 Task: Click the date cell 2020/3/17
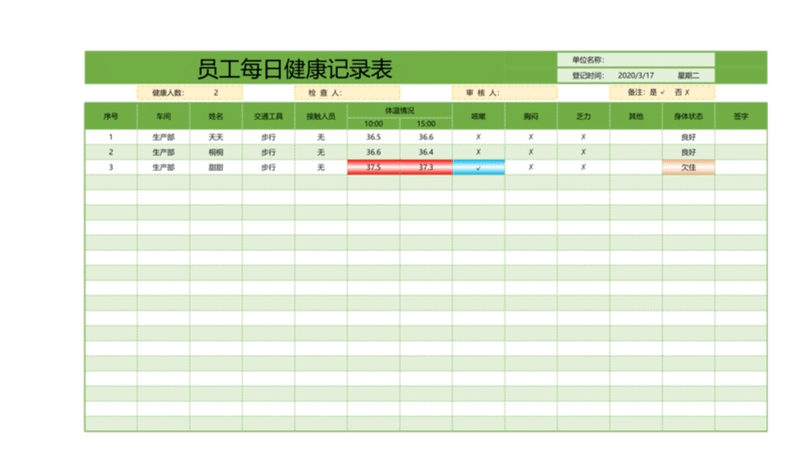tap(635, 75)
